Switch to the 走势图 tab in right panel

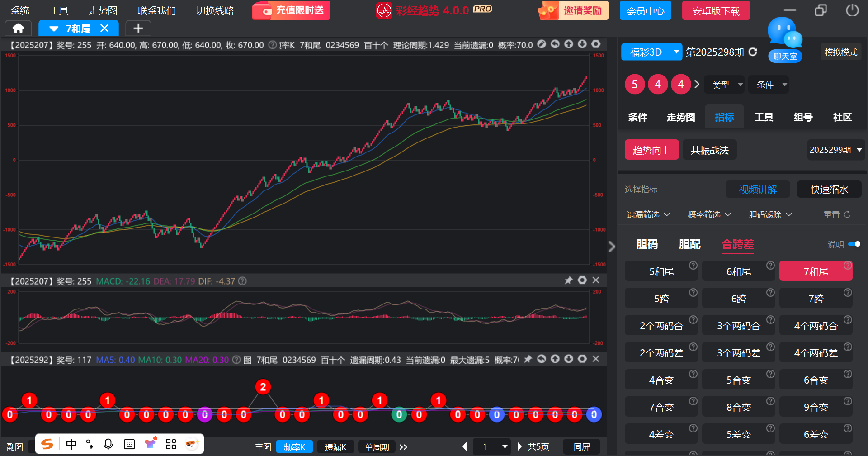pyautogui.click(x=680, y=118)
